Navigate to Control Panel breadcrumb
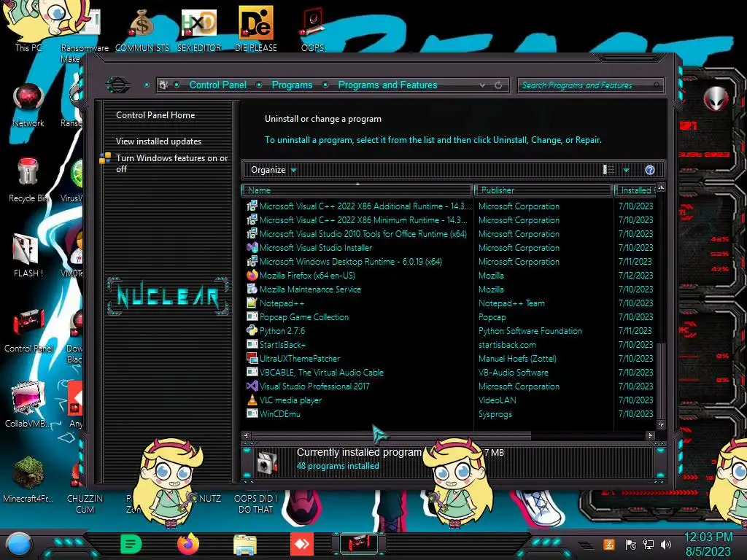Viewport: 747px width, 560px height. [x=217, y=85]
